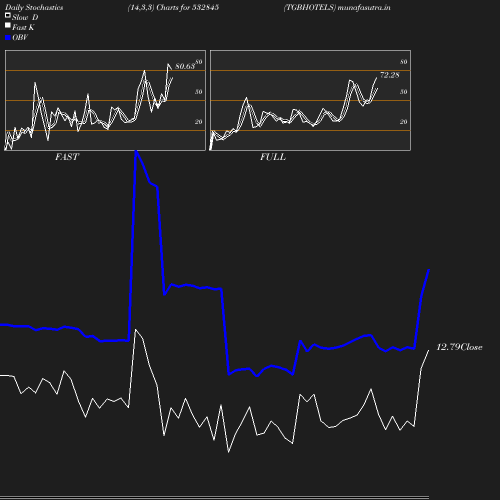Click the 72.28 value in FULL chart
This screenshot has height=500, width=500.
390,75
